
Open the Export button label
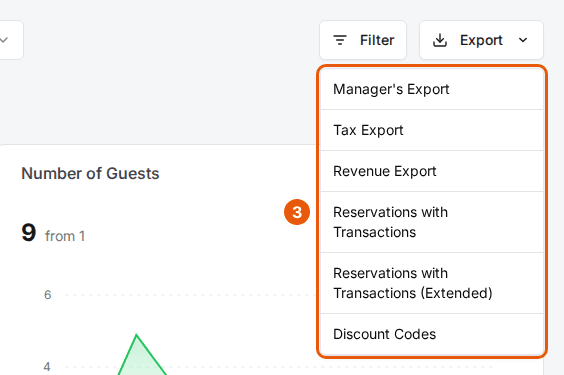(x=481, y=40)
